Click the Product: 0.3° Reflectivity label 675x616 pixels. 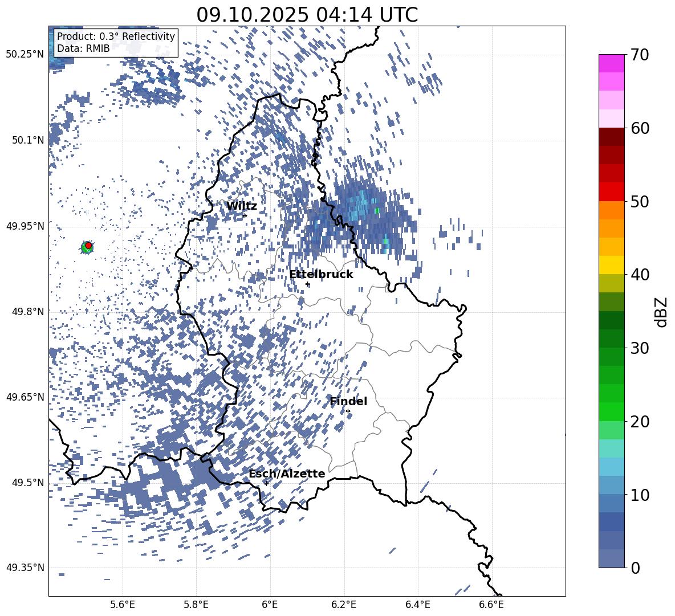coord(116,36)
